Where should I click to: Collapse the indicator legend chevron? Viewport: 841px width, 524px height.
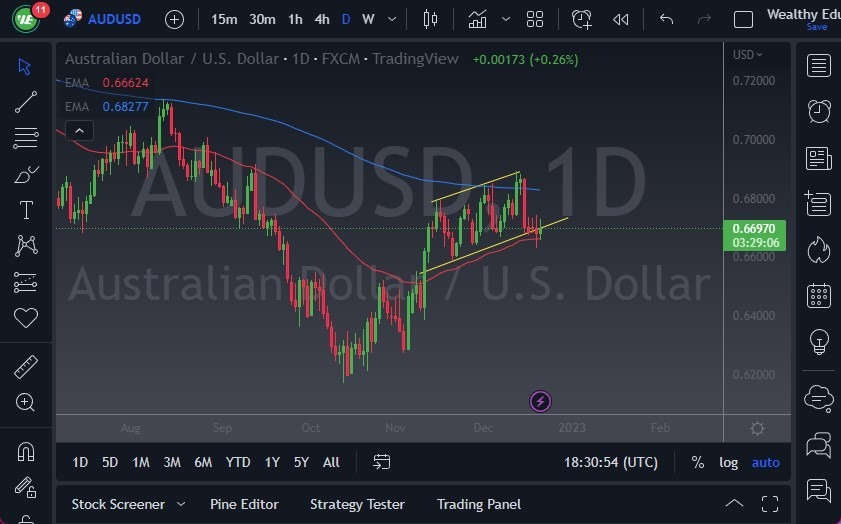point(79,130)
